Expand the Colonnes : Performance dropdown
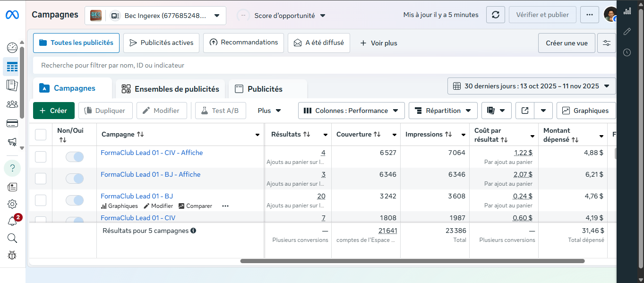 click(x=351, y=111)
